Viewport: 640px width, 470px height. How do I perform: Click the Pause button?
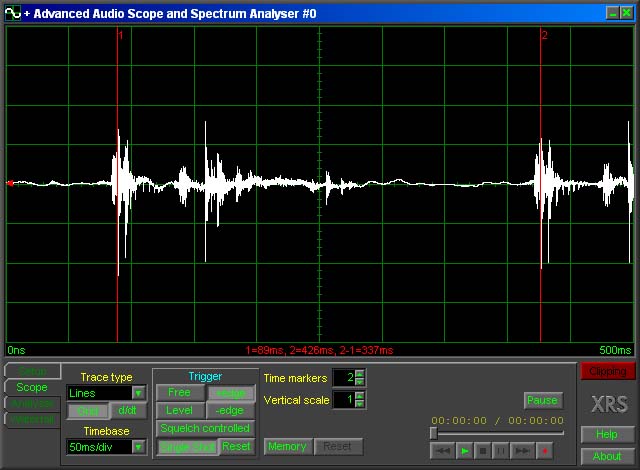[543, 400]
